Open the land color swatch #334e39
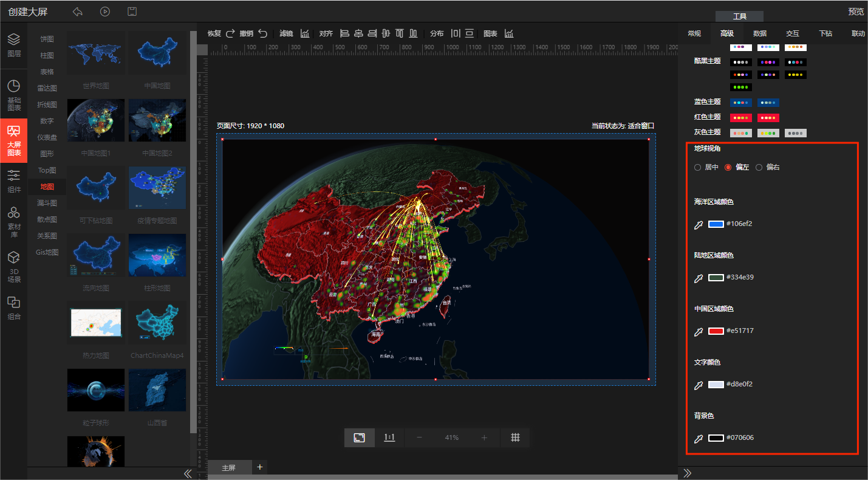This screenshot has width=868, height=480. coord(716,278)
